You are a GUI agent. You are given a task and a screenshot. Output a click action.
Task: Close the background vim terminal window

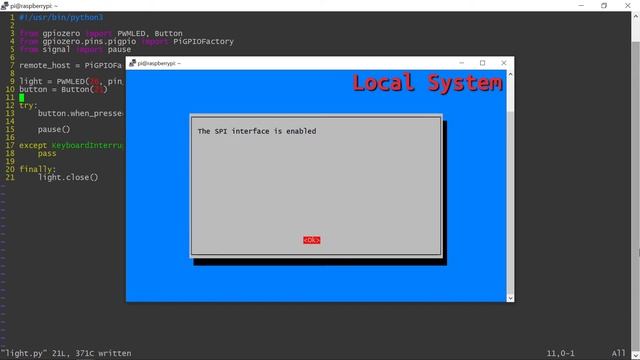pyautogui.click(x=628, y=5)
